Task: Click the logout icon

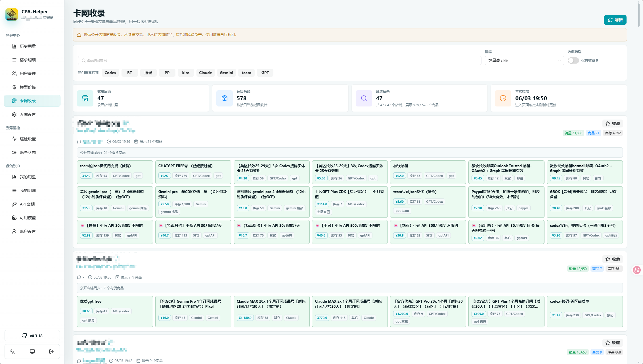Action: point(51,352)
